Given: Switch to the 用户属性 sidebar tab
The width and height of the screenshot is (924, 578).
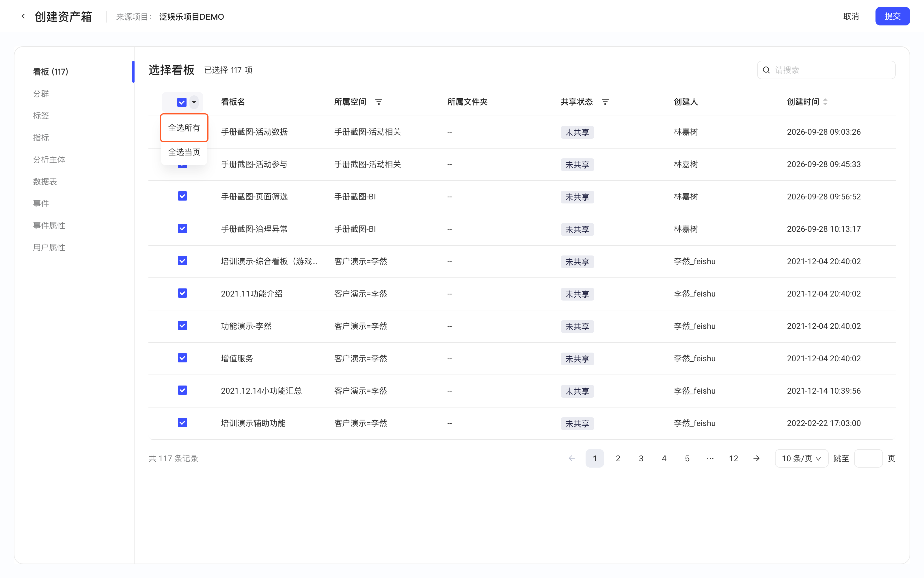Looking at the screenshot, I should pyautogui.click(x=49, y=247).
